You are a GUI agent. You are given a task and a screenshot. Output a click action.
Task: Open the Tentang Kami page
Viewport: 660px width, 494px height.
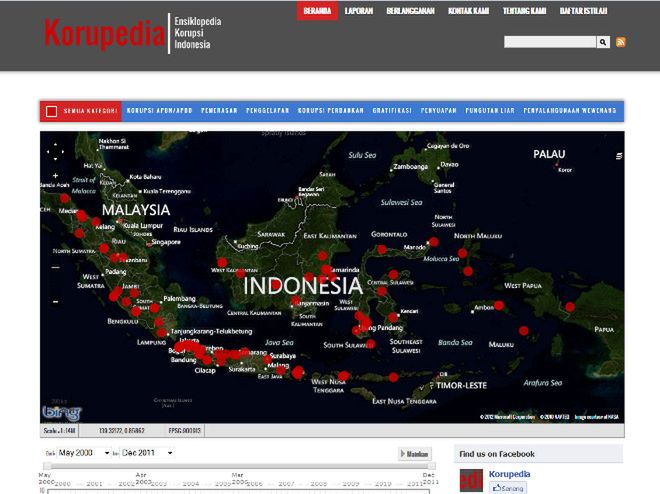click(524, 11)
